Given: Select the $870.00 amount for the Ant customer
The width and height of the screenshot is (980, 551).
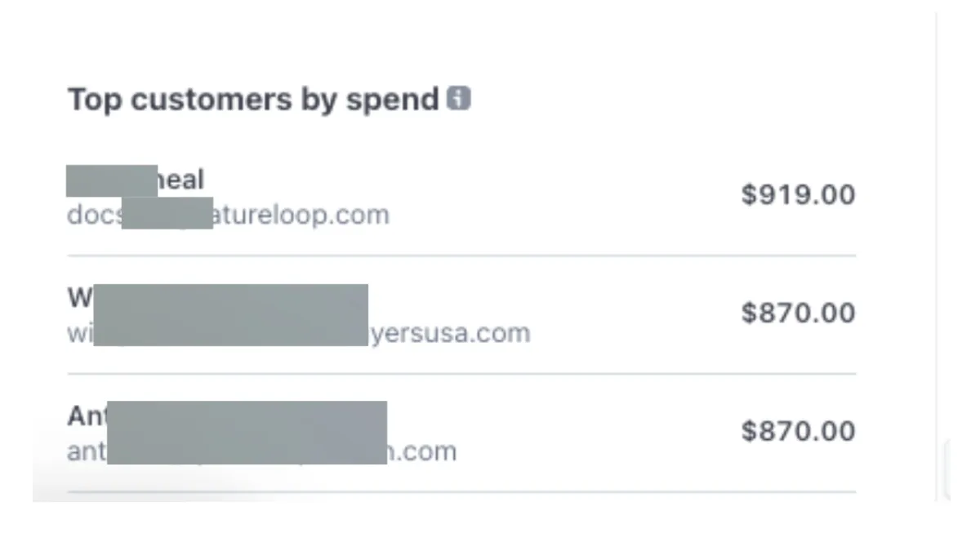Looking at the screenshot, I should click(x=798, y=431).
